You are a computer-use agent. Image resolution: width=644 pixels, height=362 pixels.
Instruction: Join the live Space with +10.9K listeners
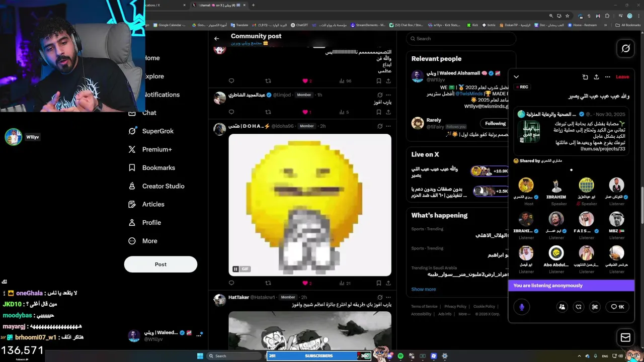[x=491, y=171]
